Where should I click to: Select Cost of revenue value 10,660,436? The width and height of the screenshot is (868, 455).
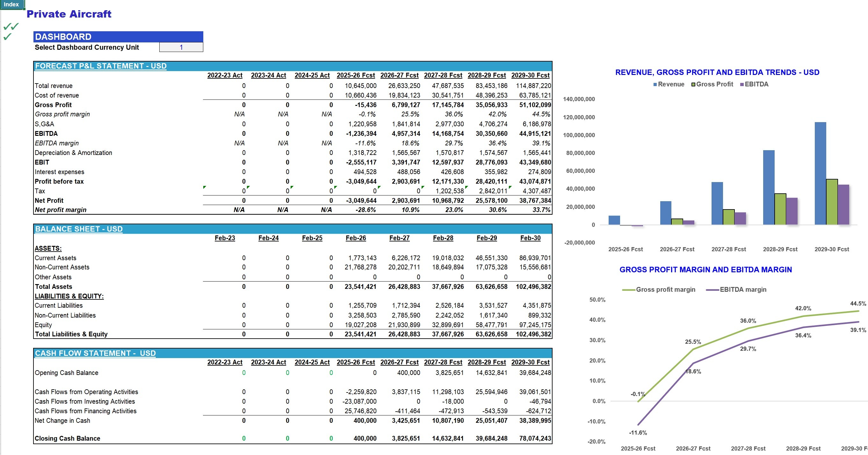[x=360, y=95]
